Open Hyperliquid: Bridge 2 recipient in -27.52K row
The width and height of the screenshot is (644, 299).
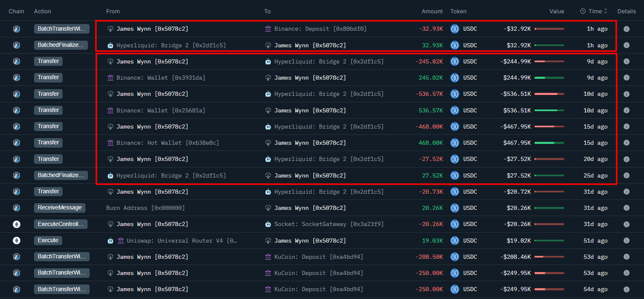(329, 159)
